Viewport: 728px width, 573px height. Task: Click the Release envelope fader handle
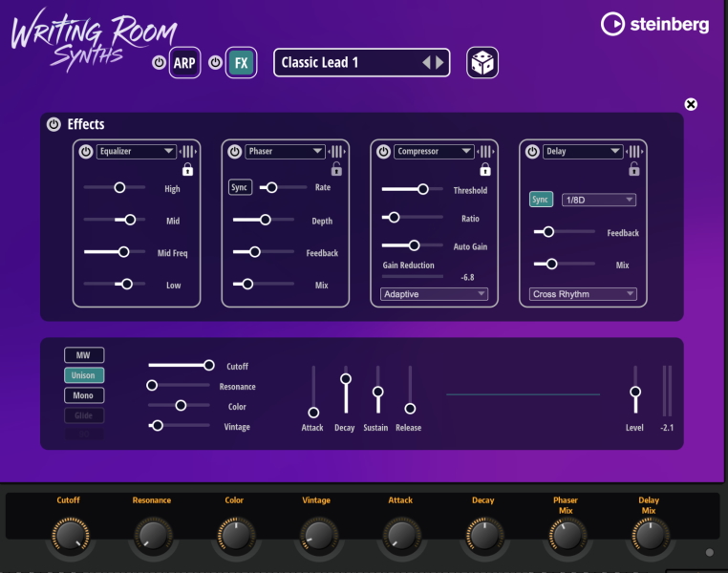pyautogui.click(x=410, y=409)
